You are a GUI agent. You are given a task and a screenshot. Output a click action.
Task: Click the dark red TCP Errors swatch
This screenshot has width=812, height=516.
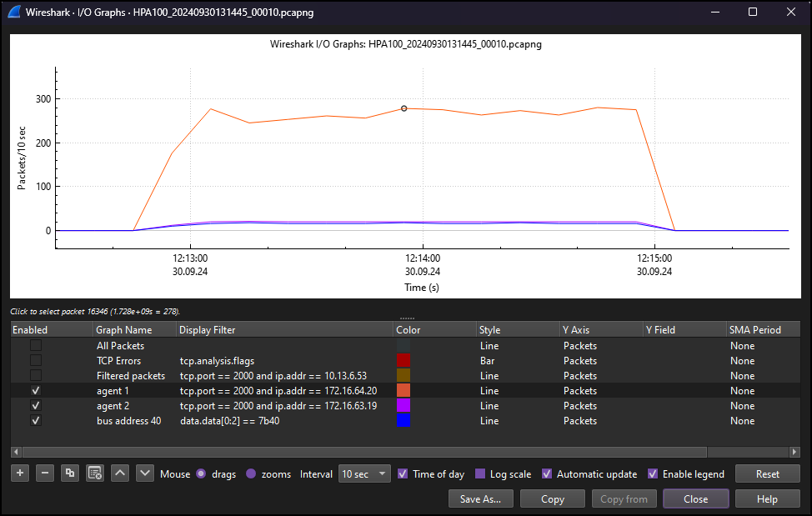(403, 360)
